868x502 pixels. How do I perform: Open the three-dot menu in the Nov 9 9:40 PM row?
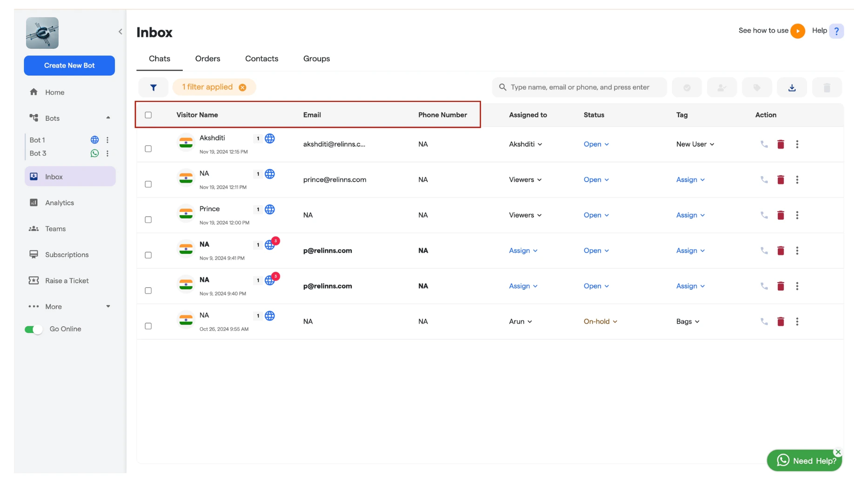coord(797,286)
